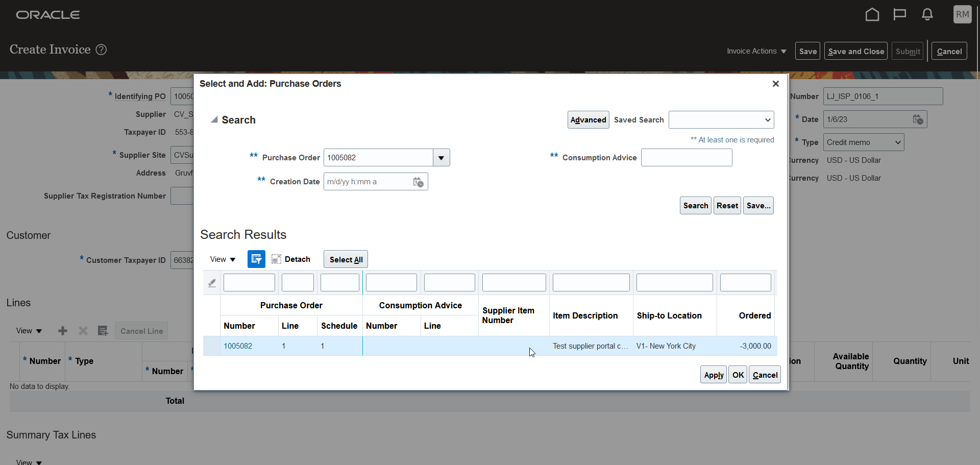The width and height of the screenshot is (980, 465).
Task: Open the Search Results View menu
Action: tap(223, 259)
